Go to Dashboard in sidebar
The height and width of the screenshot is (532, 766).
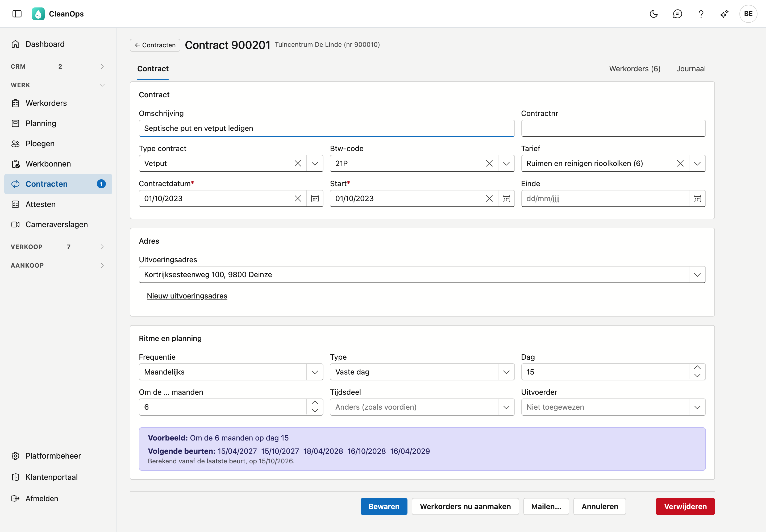coord(58,44)
